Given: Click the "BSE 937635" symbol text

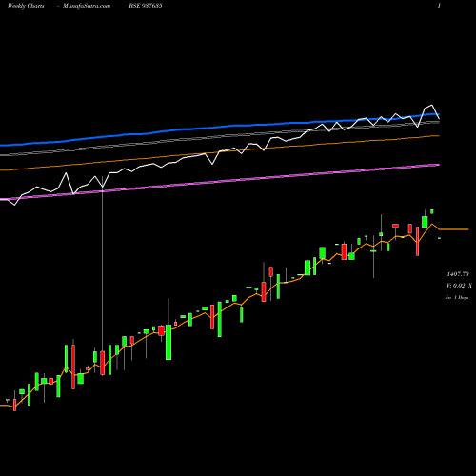Looking at the screenshot, I should click(x=146, y=6).
